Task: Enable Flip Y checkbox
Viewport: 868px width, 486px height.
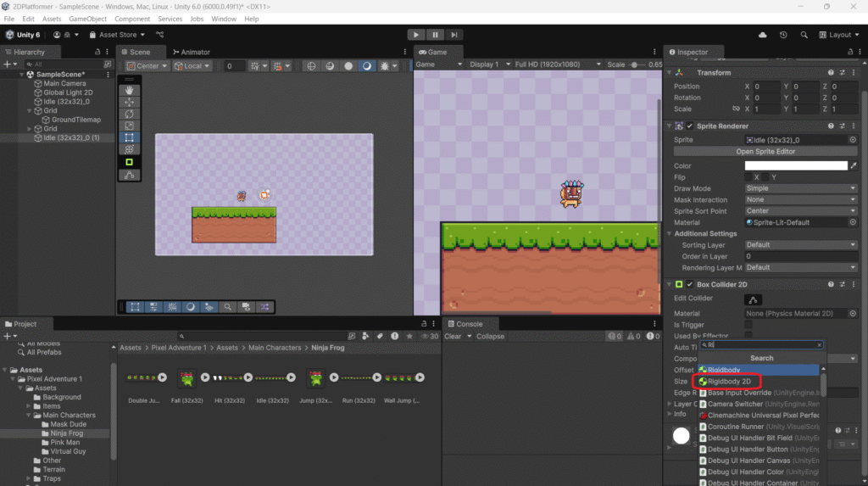Action: coord(765,177)
